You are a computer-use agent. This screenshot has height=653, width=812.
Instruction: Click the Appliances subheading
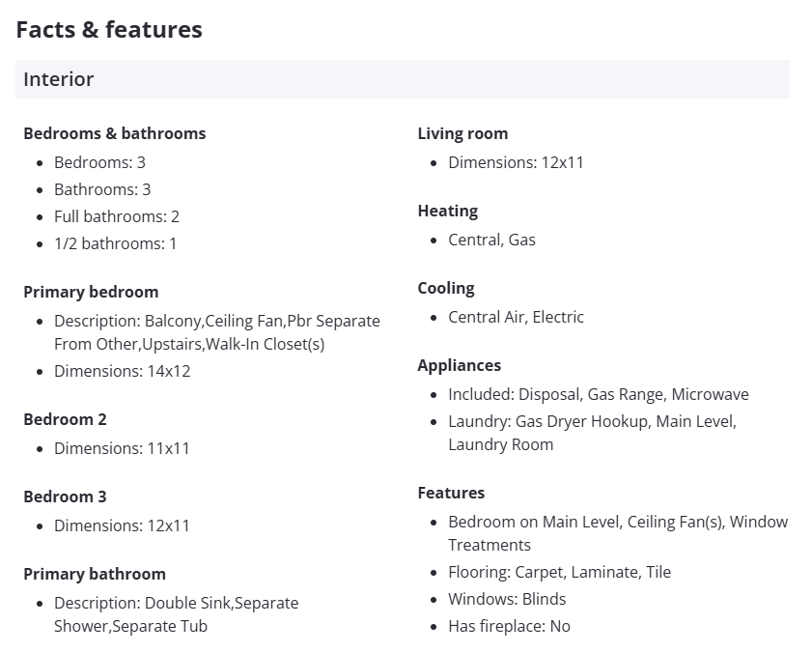click(x=459, y=365)
